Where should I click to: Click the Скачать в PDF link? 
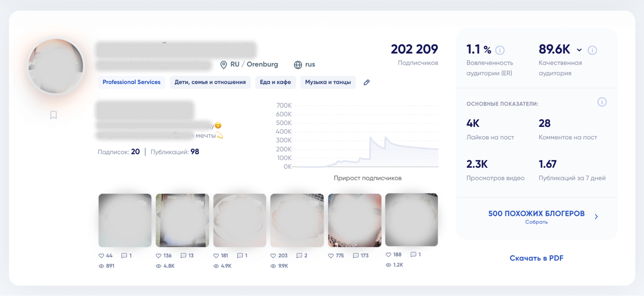(536, 258)
